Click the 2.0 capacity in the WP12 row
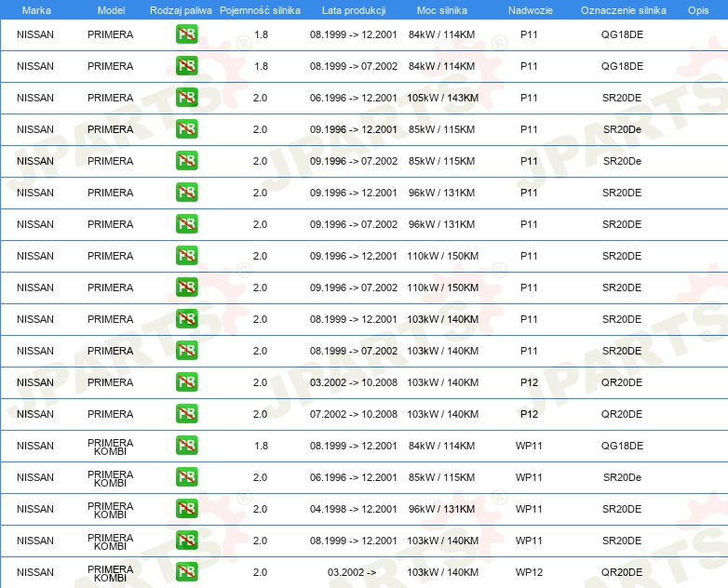Viewport: 728px width, 588px height. [x=260, y=572]
